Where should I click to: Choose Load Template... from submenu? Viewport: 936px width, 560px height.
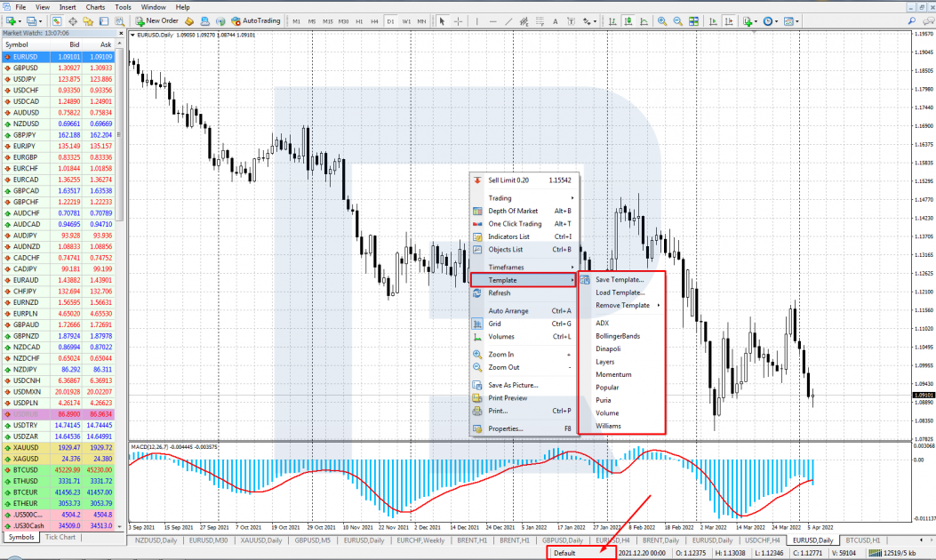[622, 292]
